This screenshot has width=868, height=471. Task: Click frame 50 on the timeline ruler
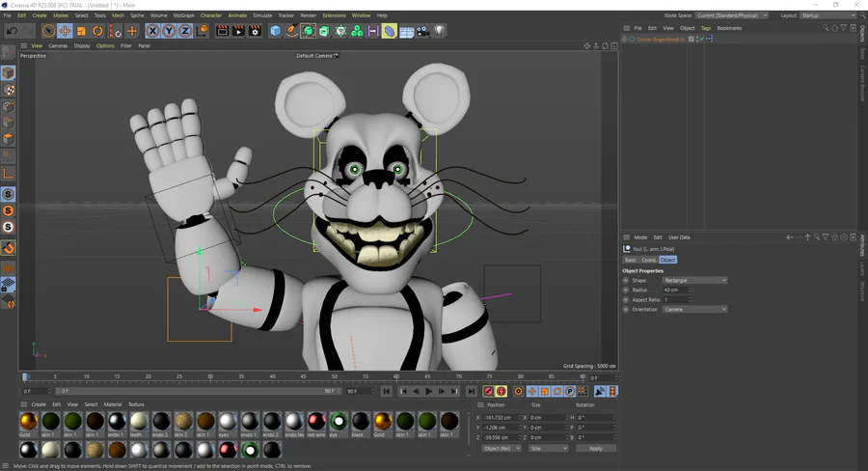click(x=335, y=376)
